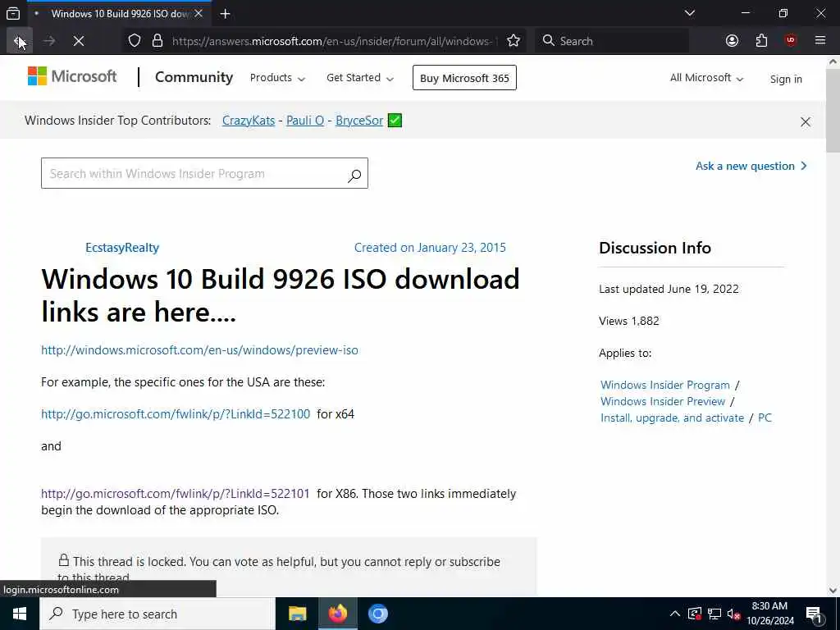Open the Windows Start button

tap(20, 614)
